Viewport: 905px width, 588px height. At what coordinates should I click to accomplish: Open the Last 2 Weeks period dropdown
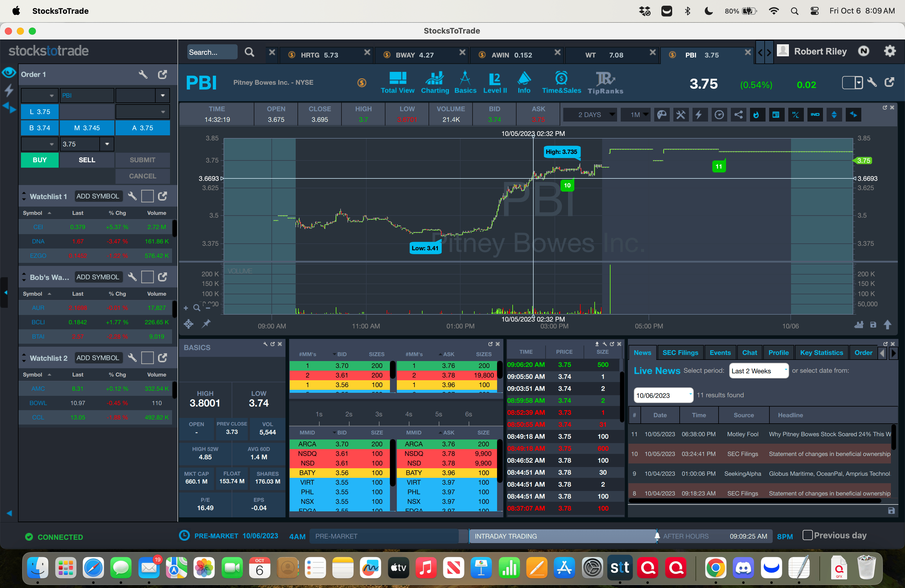pos(759,370)
